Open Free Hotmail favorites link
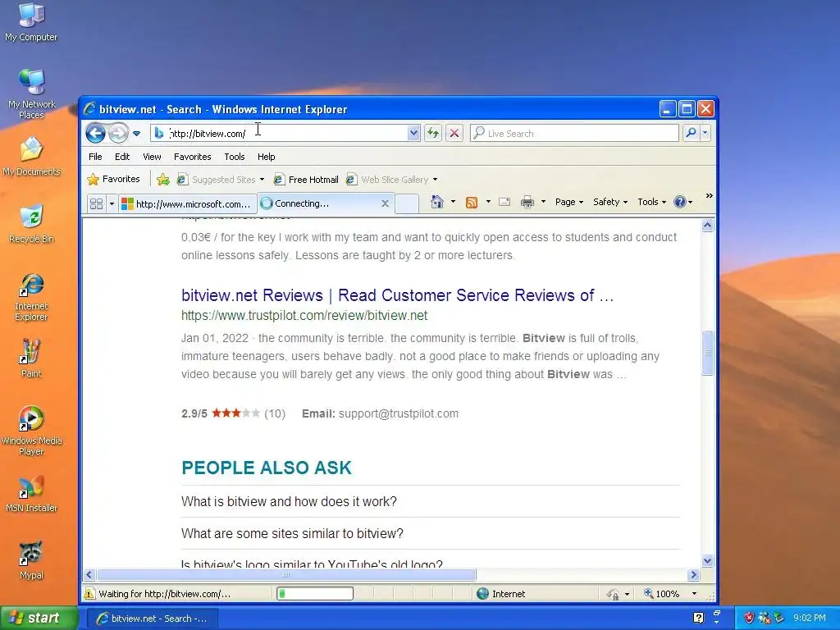The width and height of the screenshot is (840, 630). tap(307, 180)
